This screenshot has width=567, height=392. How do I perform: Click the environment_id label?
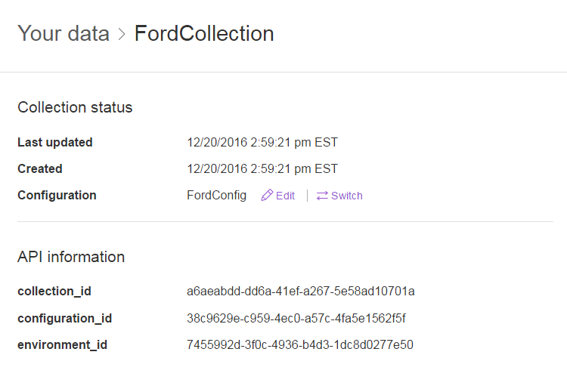click(x=62, y=345)
